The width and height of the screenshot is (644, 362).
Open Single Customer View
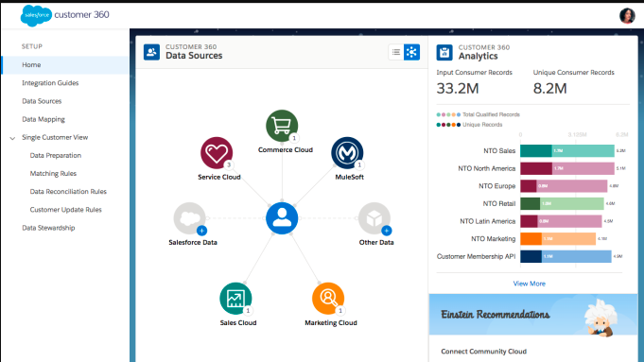[x=55, y=137]
